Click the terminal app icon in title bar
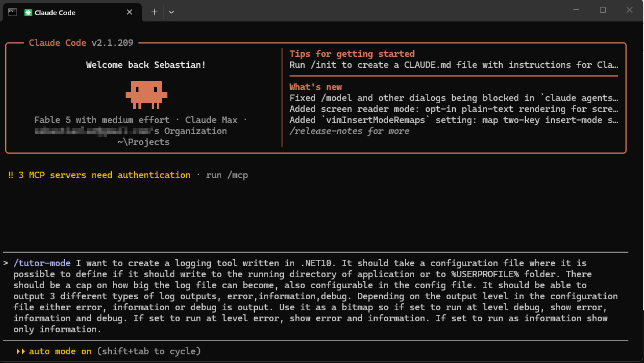Viewport: 644px width, 363px height. point(12,12)
